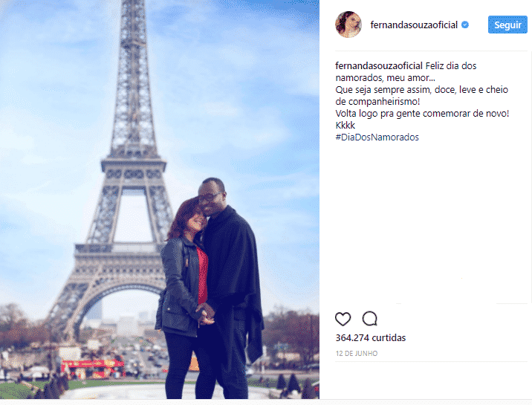Click the blue sky area of the photo
Screen dimensions: 532x405
tap(238, 85)
